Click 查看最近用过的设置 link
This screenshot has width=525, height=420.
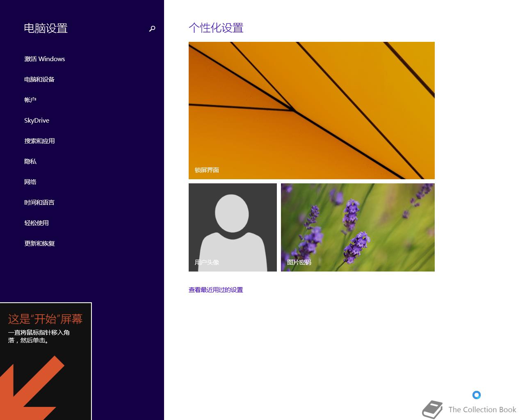(216, 290)
